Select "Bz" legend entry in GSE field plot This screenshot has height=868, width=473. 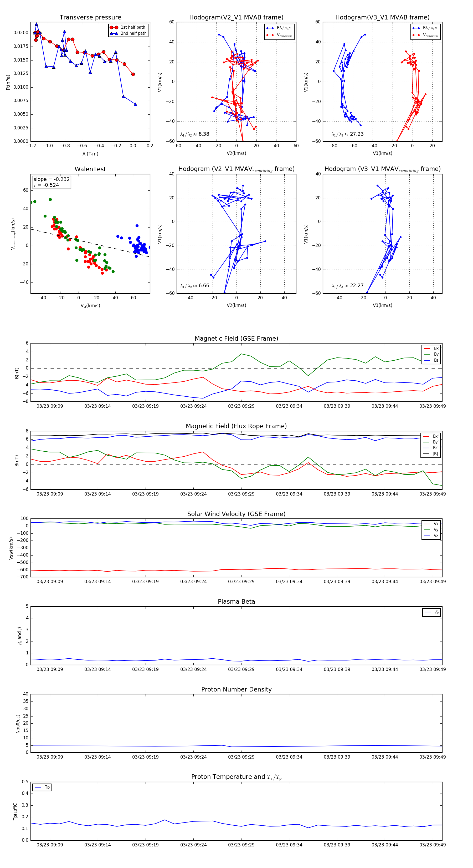pyautogui.click(x=431, y=360)
